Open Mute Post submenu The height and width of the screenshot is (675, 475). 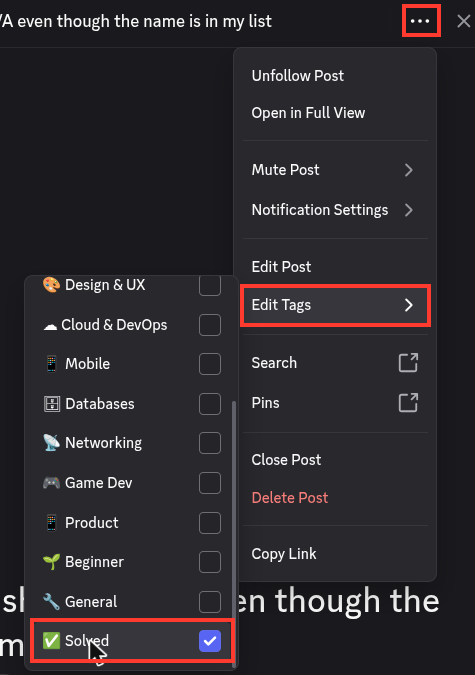[335, 170]
